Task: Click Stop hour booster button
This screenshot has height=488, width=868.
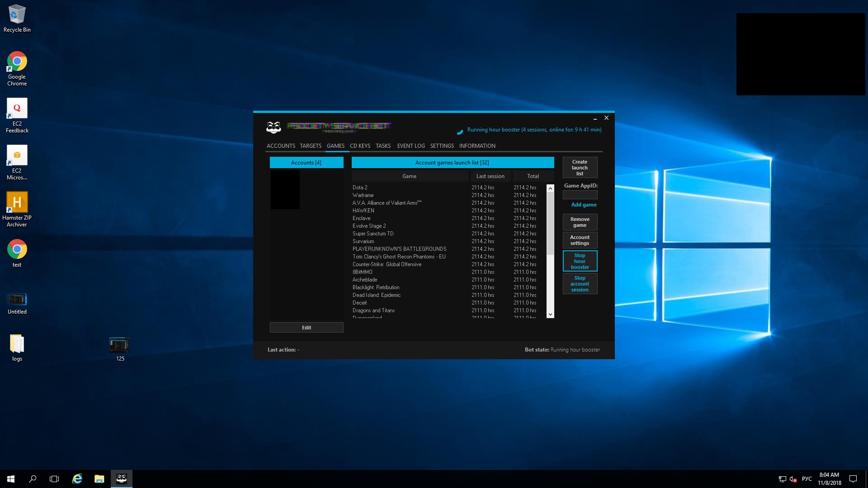Action: pyautogui.click(x=580, y=261)
